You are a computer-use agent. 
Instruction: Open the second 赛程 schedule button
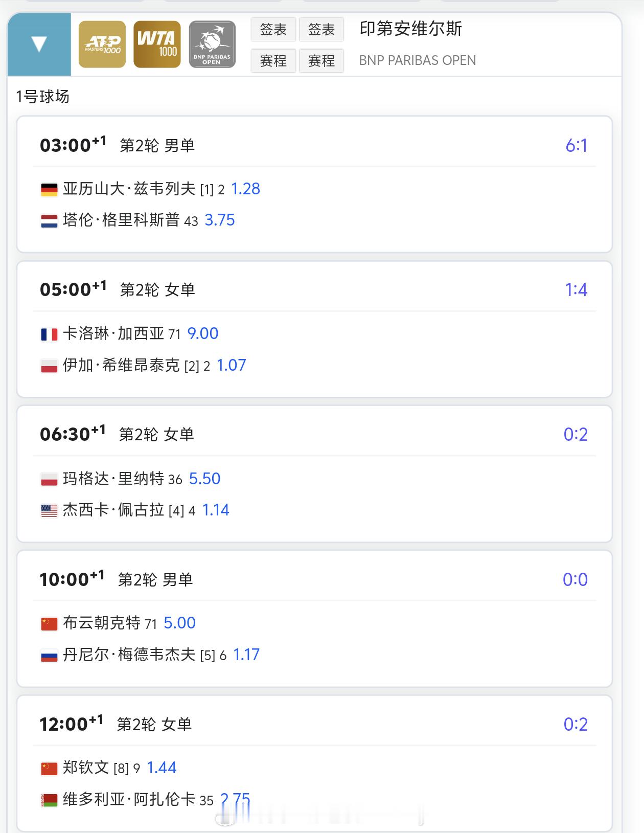[x=321, y=61]
